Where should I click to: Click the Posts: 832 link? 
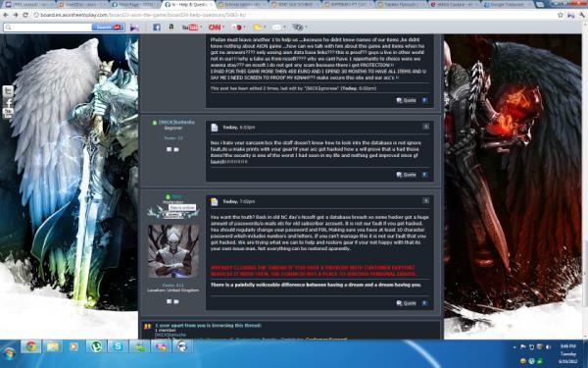tap(173, 285)
